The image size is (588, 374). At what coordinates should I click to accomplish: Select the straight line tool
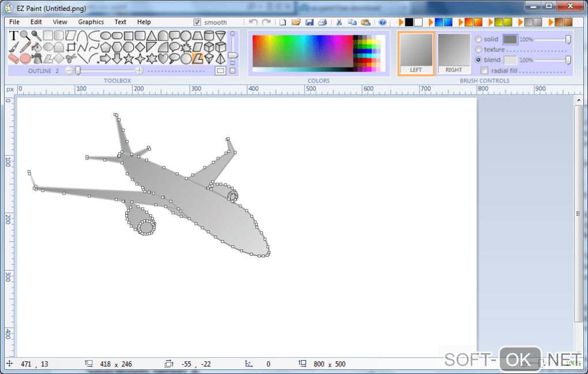[x=82, y=58]
